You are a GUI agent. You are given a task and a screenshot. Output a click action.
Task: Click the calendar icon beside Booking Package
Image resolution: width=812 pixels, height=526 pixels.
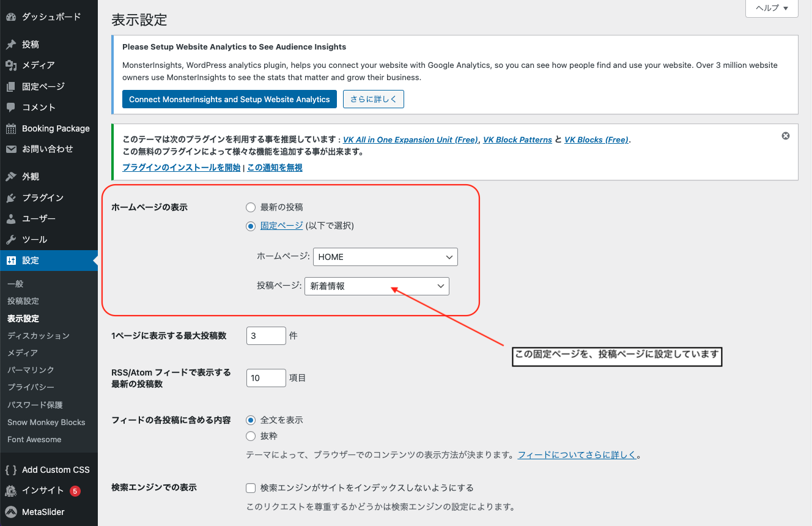11,128
